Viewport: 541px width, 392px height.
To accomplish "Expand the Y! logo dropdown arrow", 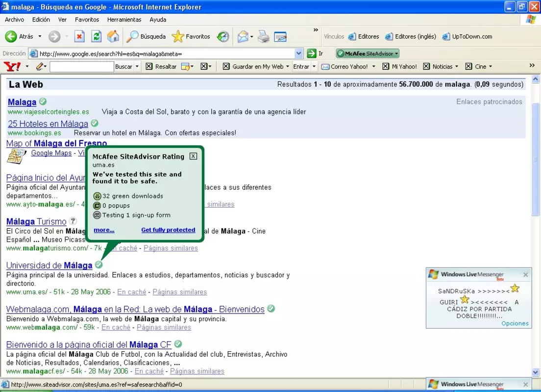I will (27, 66).
